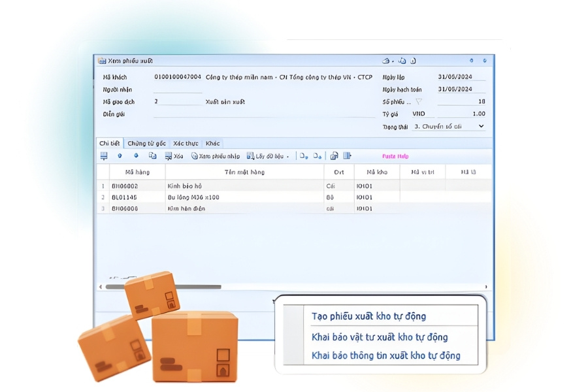Click the Mã kho cell in row 3
This screenshot has height=392, width=588.
pos(377,208)
